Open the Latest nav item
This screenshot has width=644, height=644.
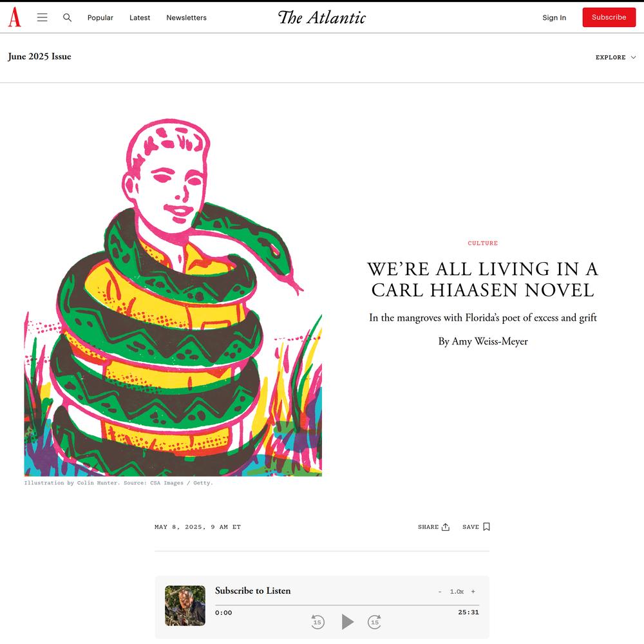[x=140, y=17]
